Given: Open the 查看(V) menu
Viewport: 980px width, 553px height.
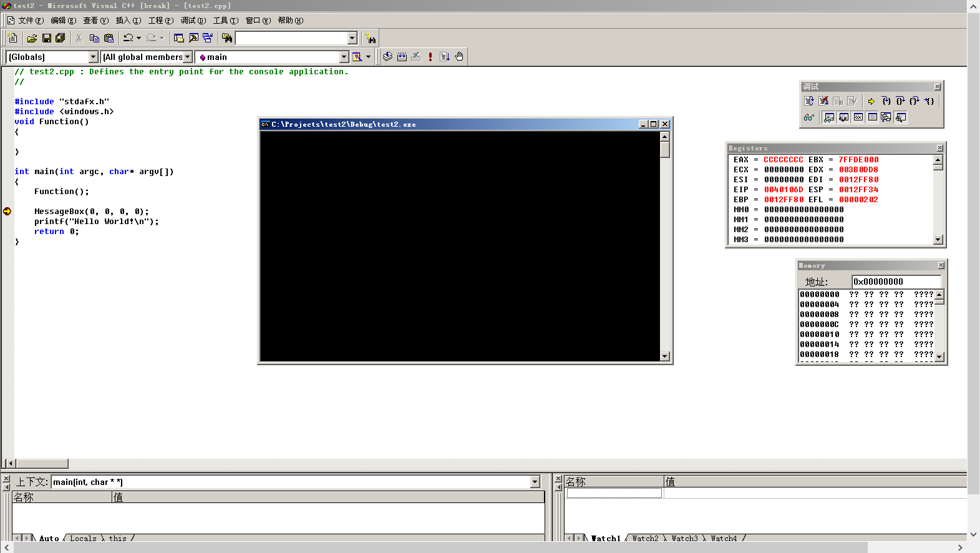Looking at the screenshot, I should tap(95, 21).
